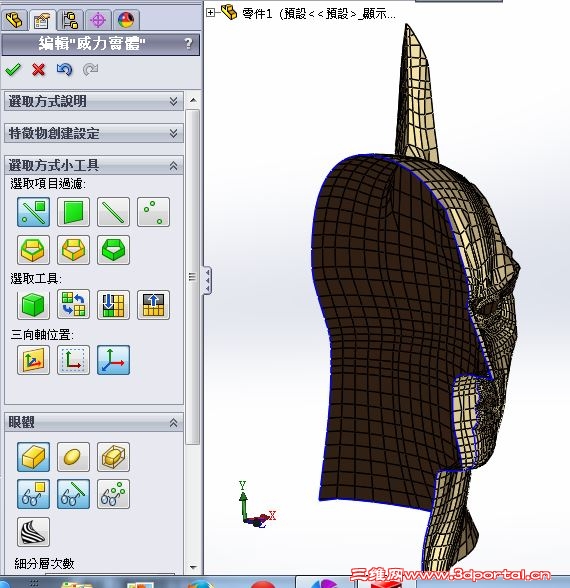Click the property panel scroll up arrow
The height and width of the screenshot is (588, 570).
coord(193,100)
